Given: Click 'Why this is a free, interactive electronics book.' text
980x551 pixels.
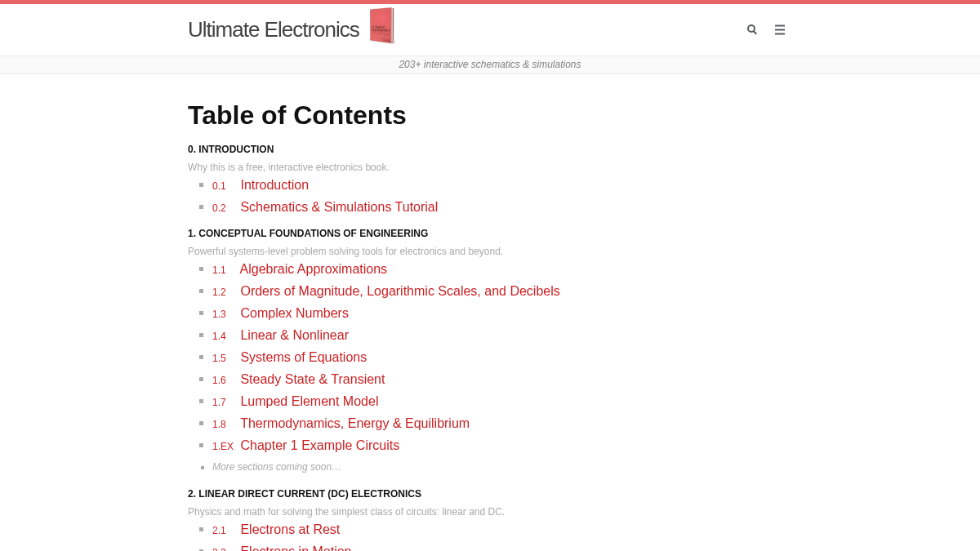Looking at the screenshot, I should click(x=288, y=167).
